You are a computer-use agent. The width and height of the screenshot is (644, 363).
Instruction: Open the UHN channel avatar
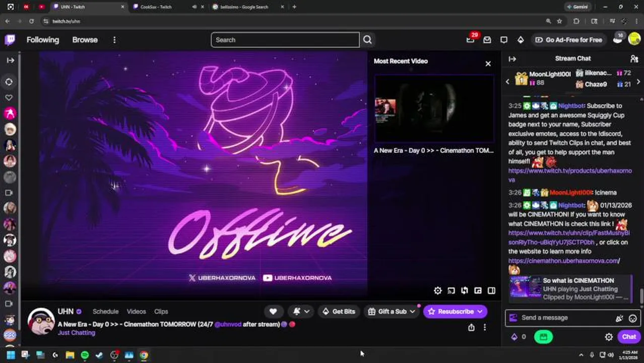(x=41, y=321)
